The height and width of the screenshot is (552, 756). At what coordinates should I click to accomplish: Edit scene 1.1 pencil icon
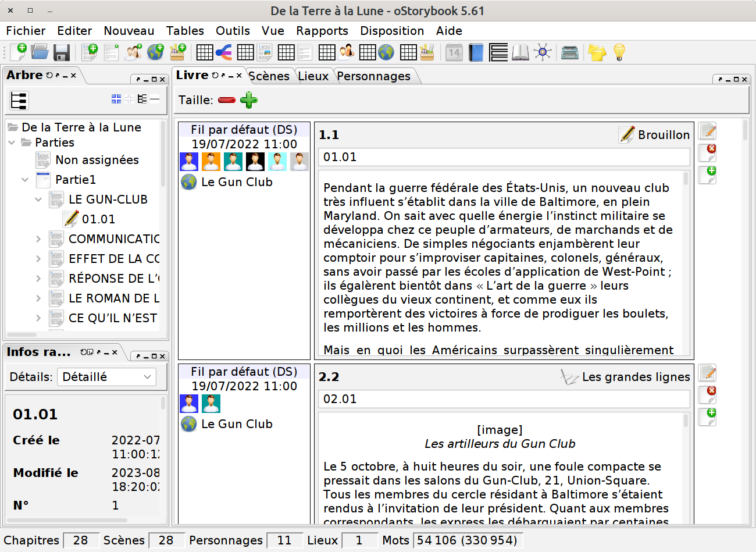point(708,131)
